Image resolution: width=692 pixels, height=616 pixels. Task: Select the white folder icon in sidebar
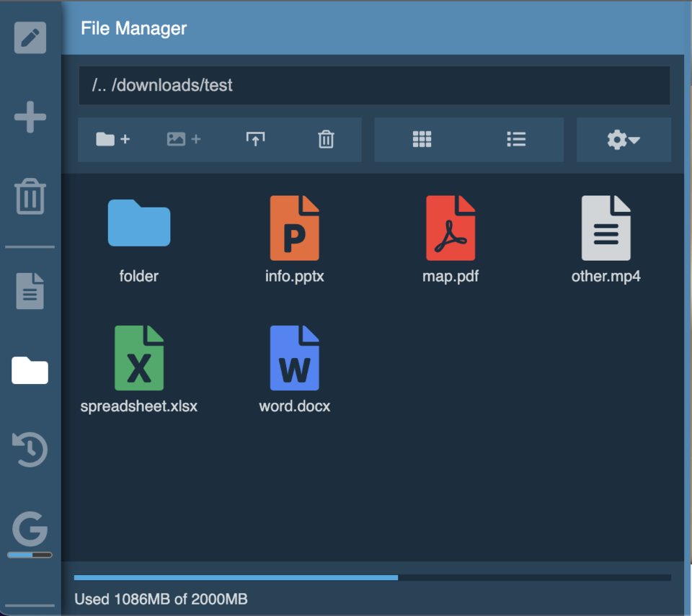(x=30, y=371)
